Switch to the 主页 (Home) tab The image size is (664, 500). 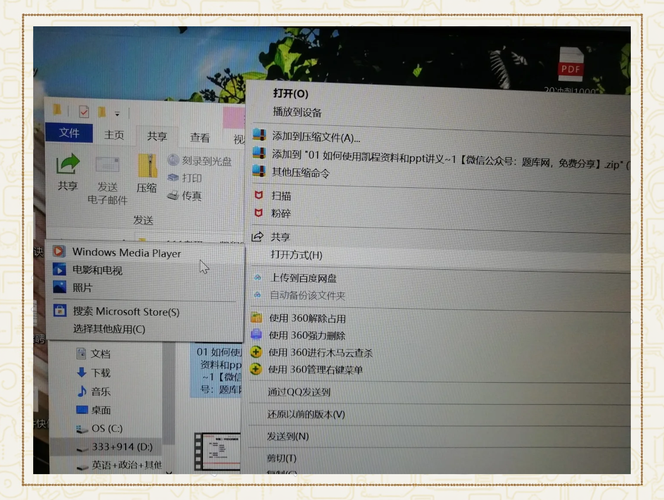pyautogui.click(x=114, y=135)
